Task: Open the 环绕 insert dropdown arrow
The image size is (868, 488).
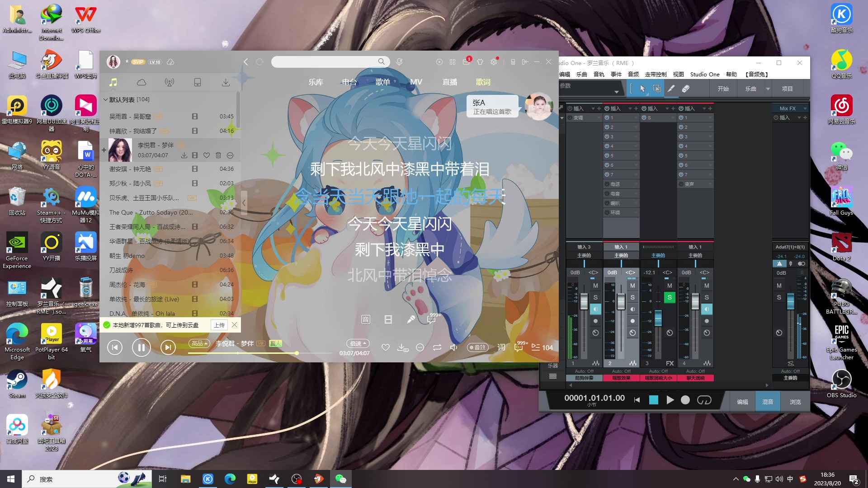Action: (636, 213)
